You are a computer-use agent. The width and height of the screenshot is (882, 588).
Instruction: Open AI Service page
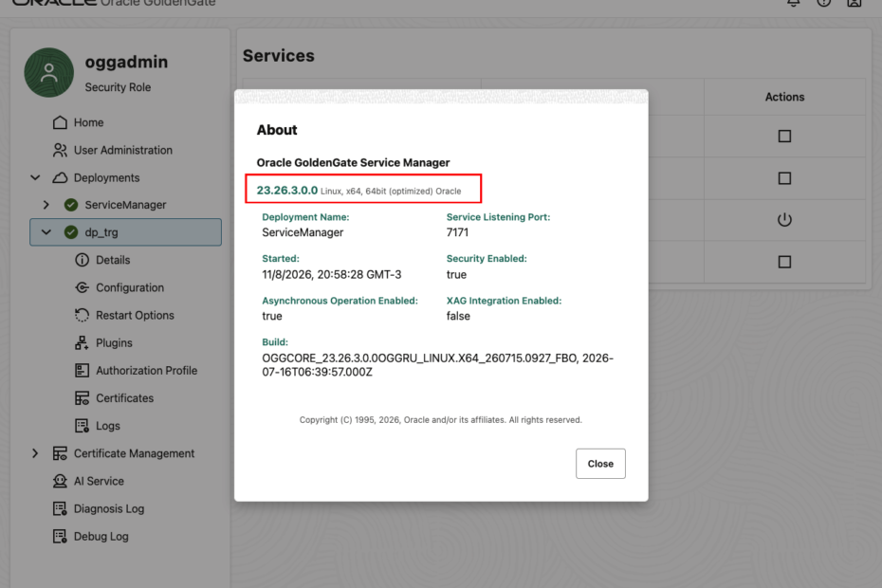click(99, 481)
